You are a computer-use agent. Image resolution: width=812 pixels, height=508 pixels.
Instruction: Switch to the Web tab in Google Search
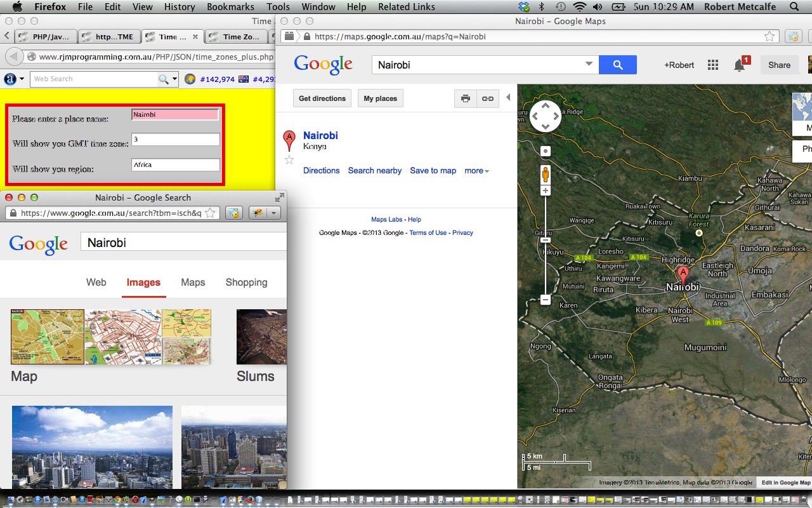96,283
